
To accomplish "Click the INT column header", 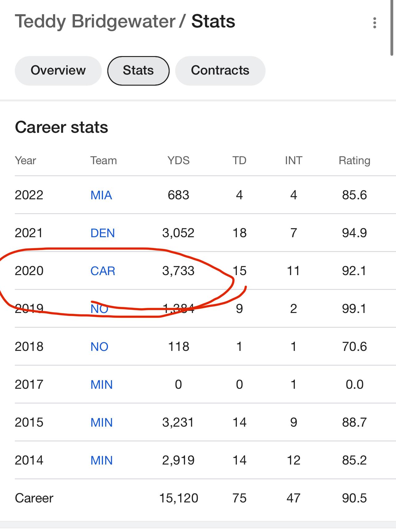I will pyautogui.click(x=293, y=160).
